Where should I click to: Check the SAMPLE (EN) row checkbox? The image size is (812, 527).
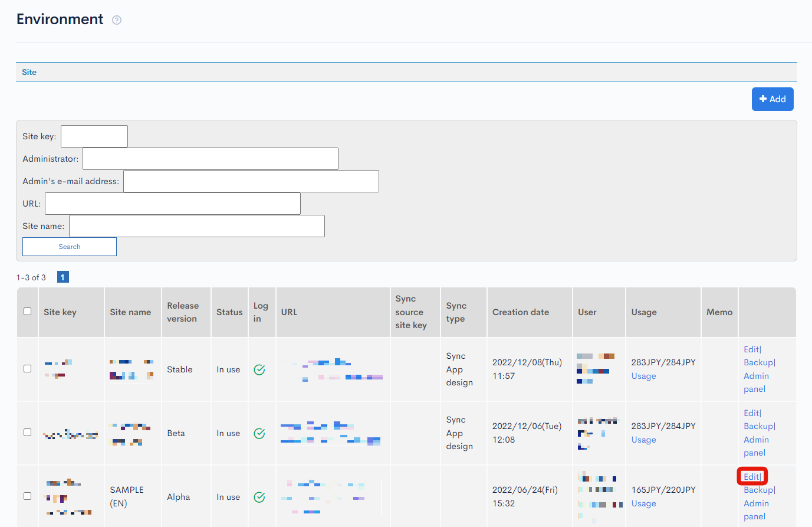point(27,496)
